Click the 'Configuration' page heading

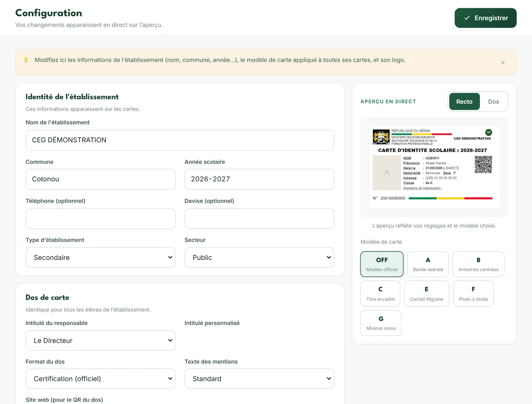tap(49, 13)
